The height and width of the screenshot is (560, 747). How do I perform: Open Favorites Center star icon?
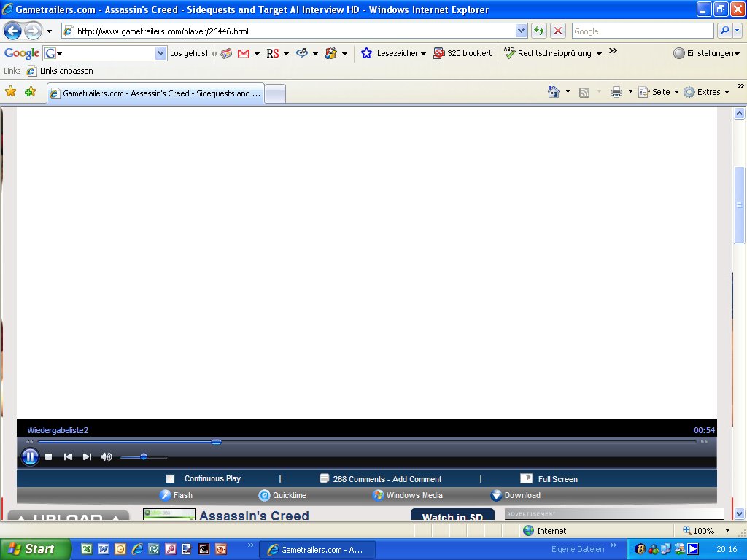coord(10,91)
